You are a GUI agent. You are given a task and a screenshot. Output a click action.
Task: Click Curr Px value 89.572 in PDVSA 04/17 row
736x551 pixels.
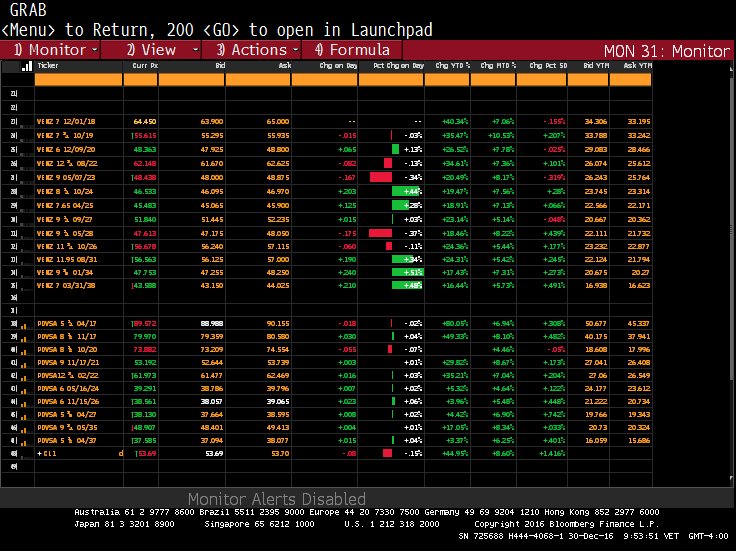point(145,324)
